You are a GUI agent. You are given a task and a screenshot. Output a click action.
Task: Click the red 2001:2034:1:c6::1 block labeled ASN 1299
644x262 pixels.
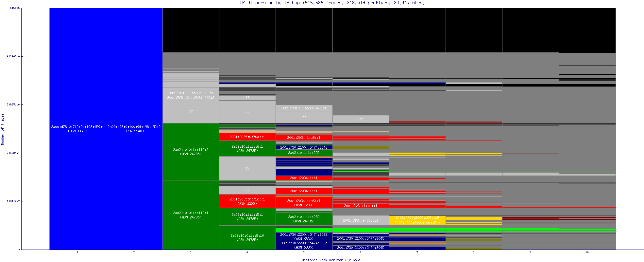tap(304, 203)
